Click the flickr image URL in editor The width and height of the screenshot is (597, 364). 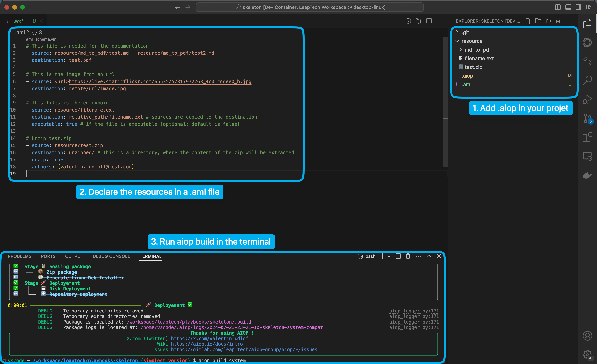pos(160,81)
